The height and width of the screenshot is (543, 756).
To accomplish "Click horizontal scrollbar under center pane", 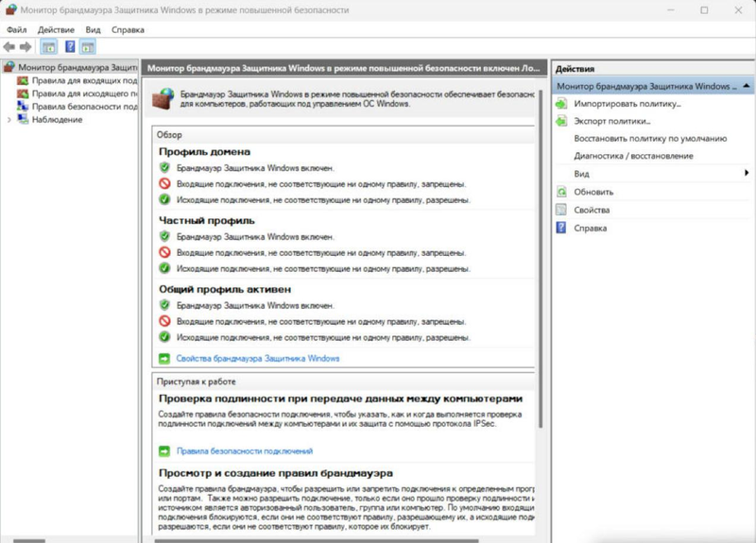I will coord(317,540).
